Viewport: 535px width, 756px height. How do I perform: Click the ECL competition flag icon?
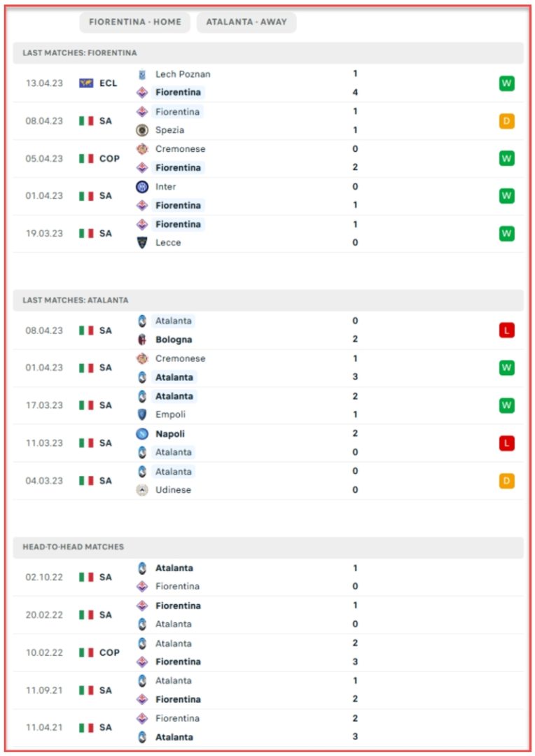click(x=86, y=83)
